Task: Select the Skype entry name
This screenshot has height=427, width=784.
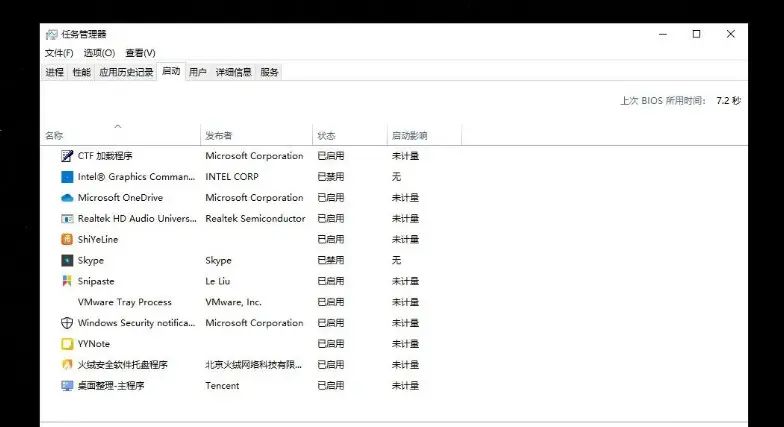Action: tap(90, 260)
